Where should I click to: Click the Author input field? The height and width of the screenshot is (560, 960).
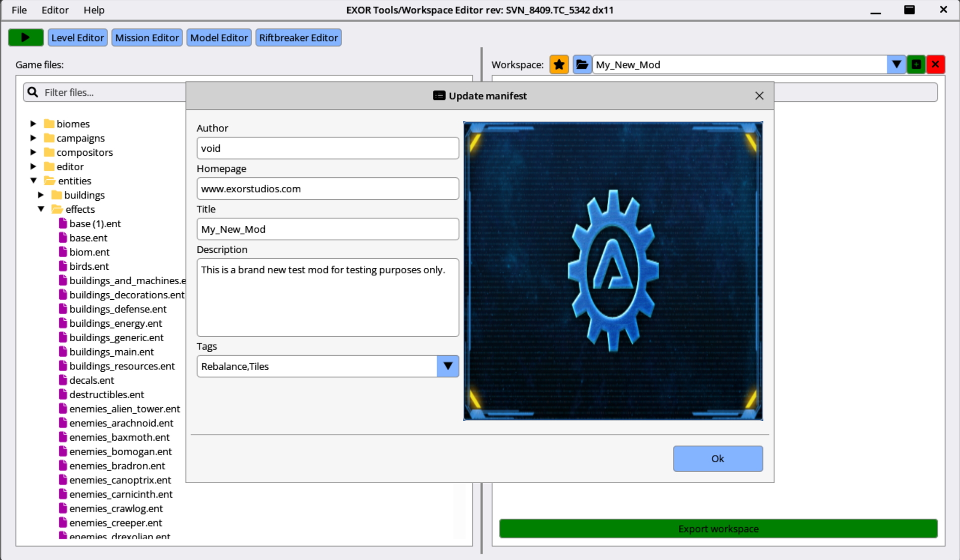click(328, 148)
